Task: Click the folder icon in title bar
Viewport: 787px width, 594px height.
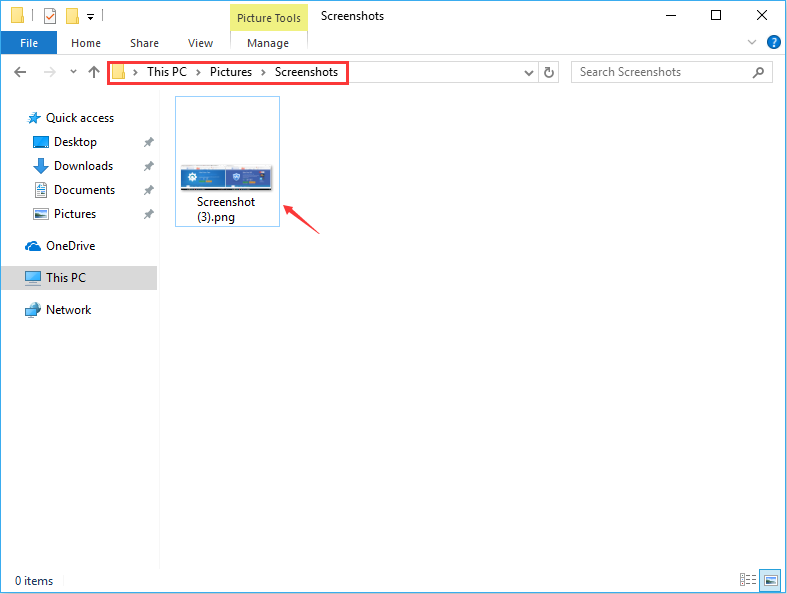Action: (18, 16)
